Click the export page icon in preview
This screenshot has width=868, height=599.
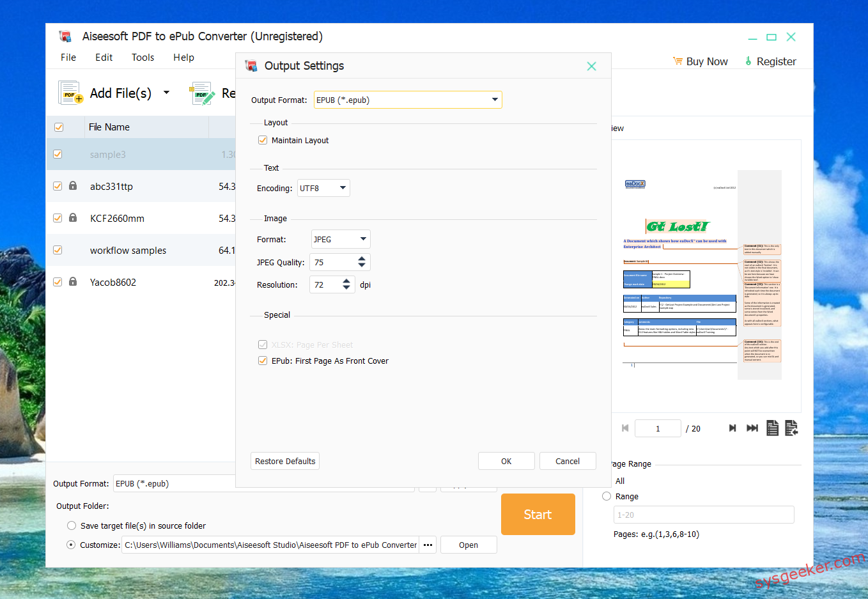tap(791, 428)
